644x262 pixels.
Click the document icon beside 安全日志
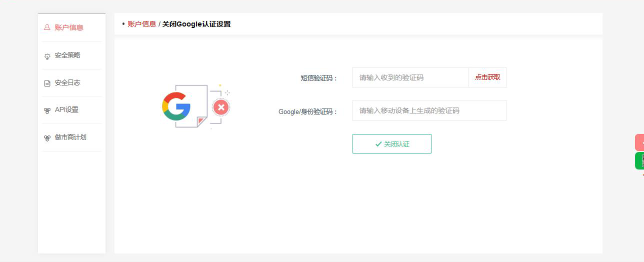(47, 83)
